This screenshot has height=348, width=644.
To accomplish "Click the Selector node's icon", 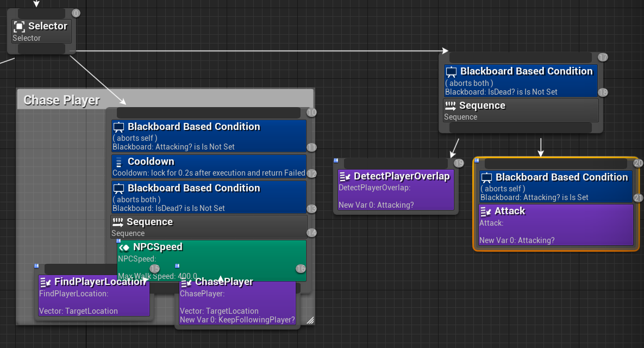I will pos(20,26).
